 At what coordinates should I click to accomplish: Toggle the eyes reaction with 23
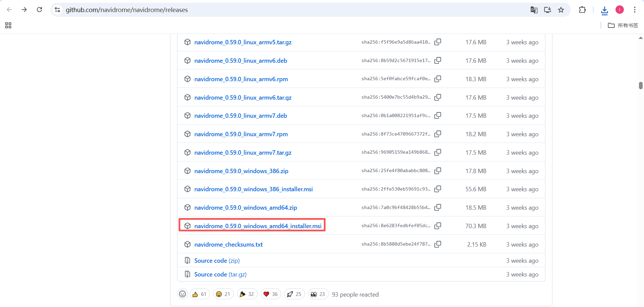318,294
